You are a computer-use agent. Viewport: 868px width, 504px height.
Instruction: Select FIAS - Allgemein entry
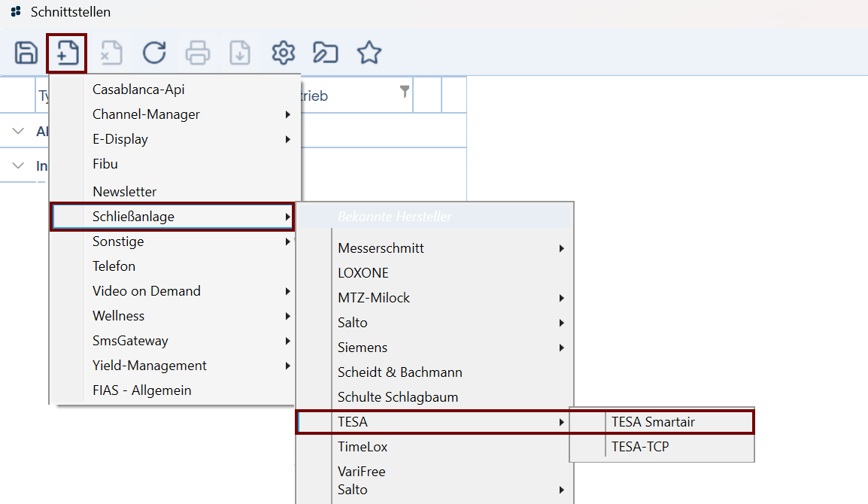click(x=172, y=391)
